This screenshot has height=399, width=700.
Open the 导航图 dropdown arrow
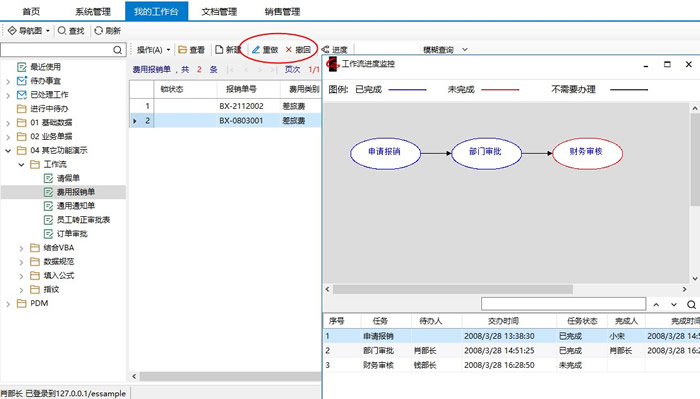click(48, 31)
